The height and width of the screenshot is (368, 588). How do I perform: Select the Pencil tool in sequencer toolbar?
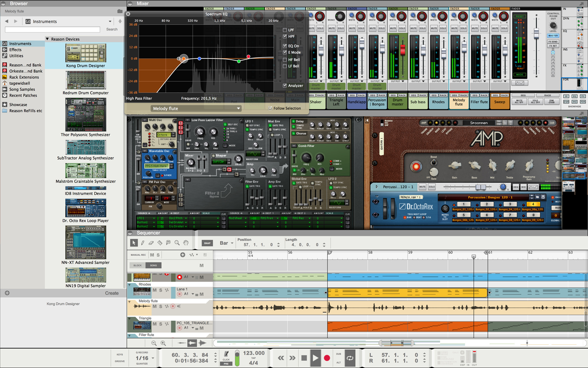[x=142, y=243]
